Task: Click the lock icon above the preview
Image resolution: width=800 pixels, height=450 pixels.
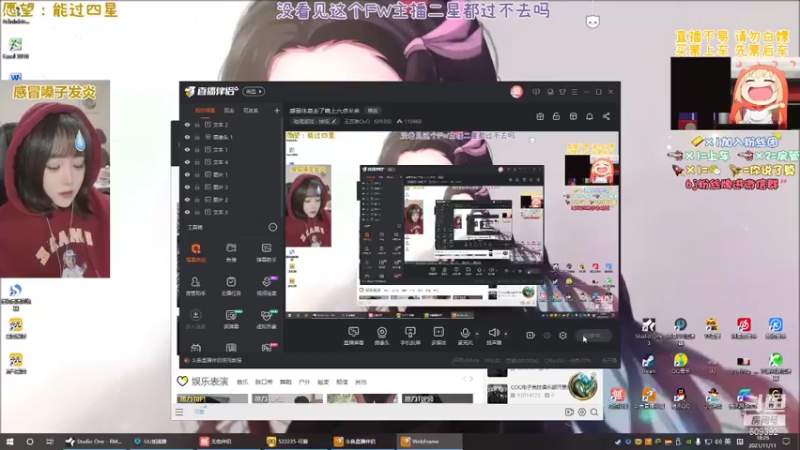Action: [556, 116]
